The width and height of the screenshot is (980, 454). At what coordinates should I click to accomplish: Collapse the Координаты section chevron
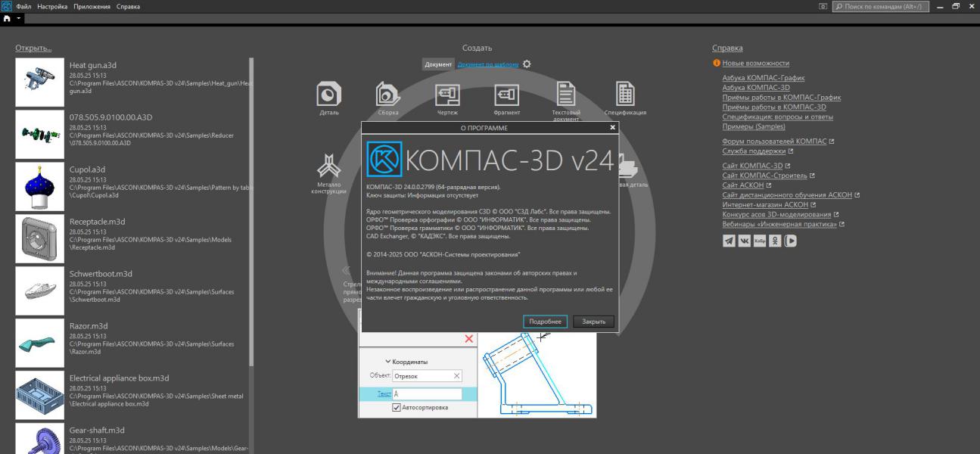click(x=388, y=362)
